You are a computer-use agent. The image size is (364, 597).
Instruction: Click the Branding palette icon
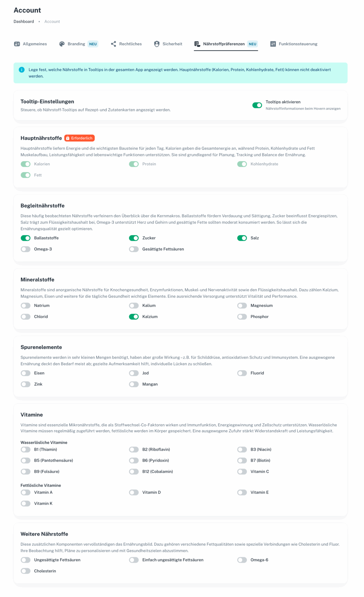tap(62, 44)
